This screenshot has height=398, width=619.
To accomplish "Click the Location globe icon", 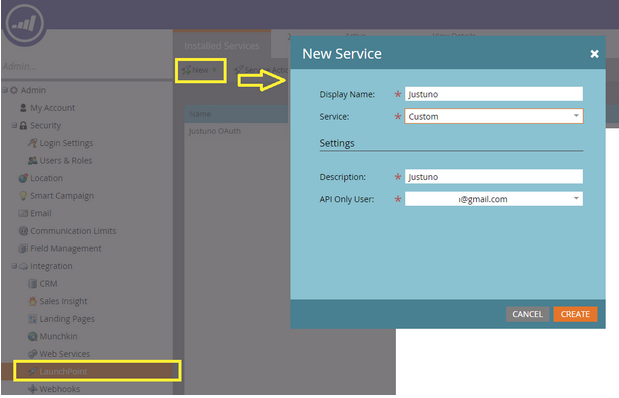I will coord(23,178).
